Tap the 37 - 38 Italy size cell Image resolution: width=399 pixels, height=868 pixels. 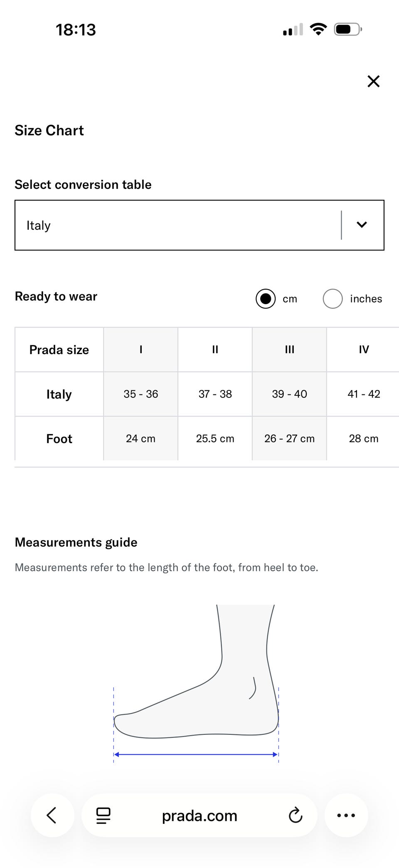[x=215, y=394]
